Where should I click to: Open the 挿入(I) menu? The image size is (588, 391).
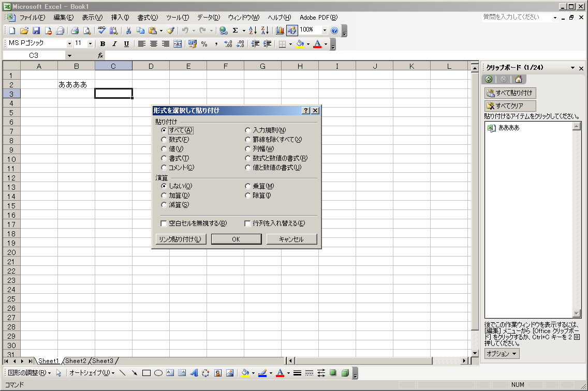pos(120,18)
